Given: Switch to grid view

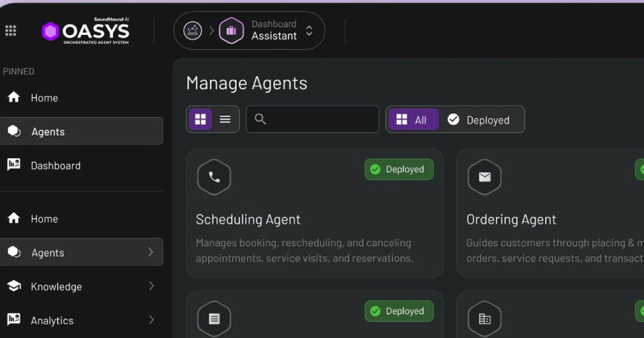Looking at the screenshot, I should pyautogui.click(x=200, y=119).
